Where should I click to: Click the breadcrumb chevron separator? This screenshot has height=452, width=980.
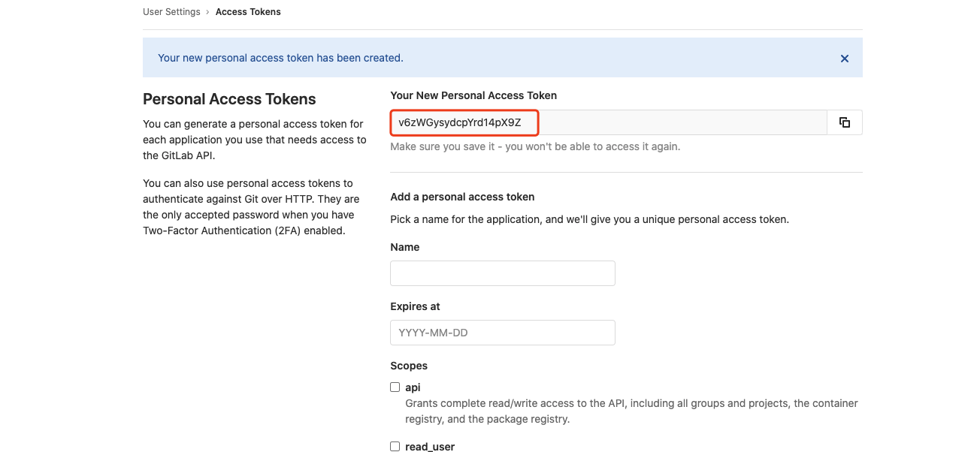point(207,12)
